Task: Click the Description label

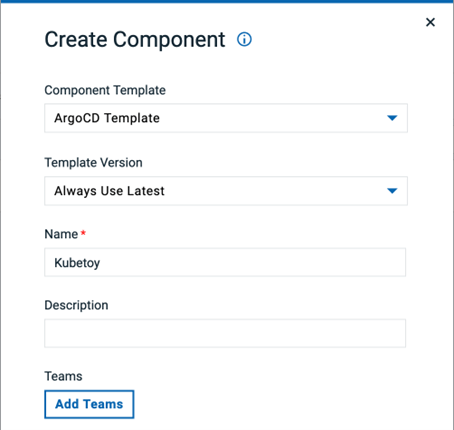Action: point(76,305)
